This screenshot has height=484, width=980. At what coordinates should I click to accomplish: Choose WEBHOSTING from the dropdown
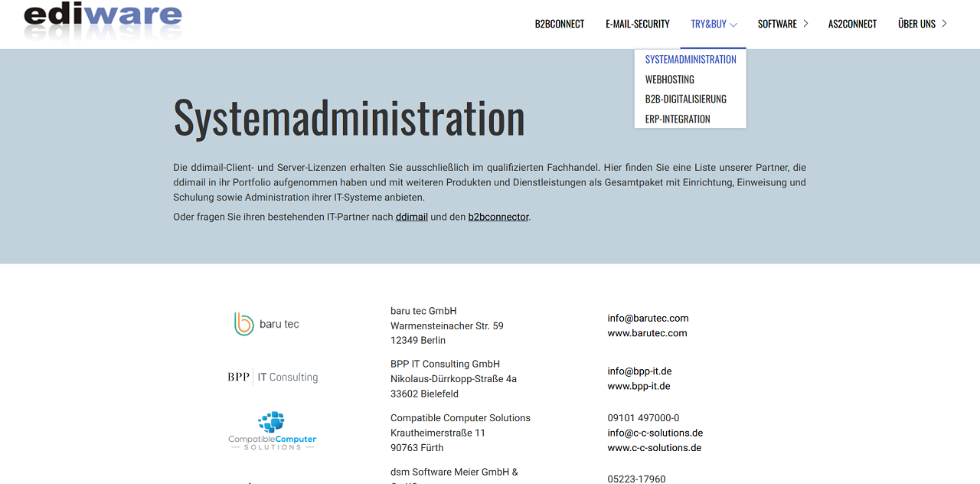670,79
